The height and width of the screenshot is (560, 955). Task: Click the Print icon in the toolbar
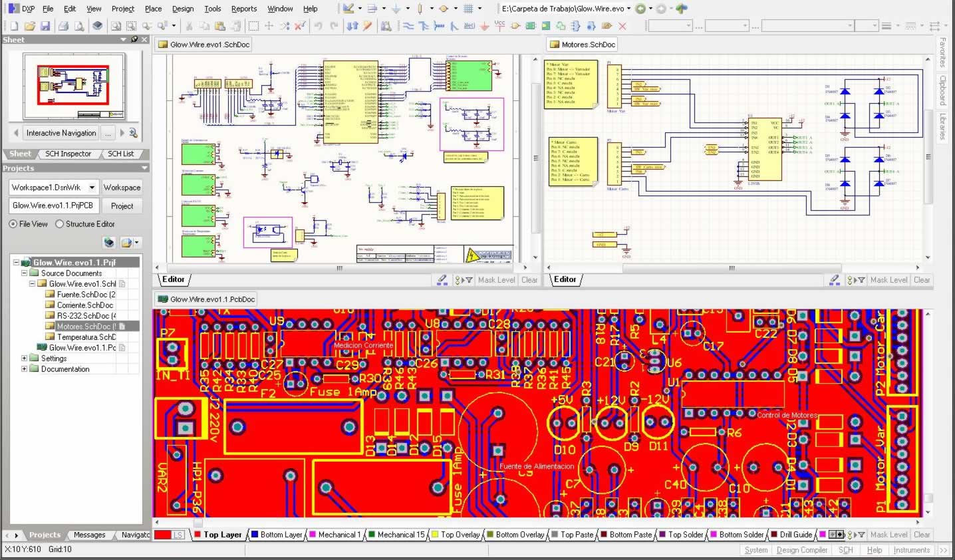click(63, 26)
